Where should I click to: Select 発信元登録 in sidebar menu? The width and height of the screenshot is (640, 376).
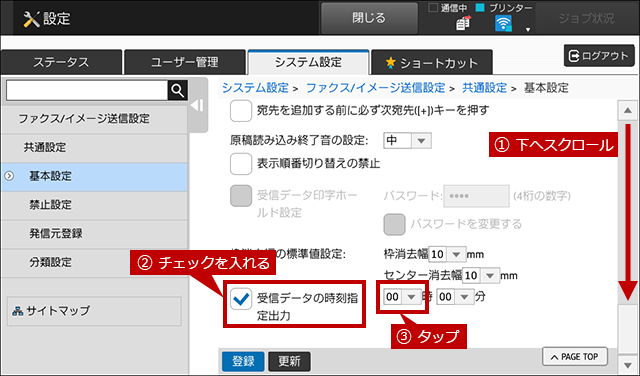[94, 234]
